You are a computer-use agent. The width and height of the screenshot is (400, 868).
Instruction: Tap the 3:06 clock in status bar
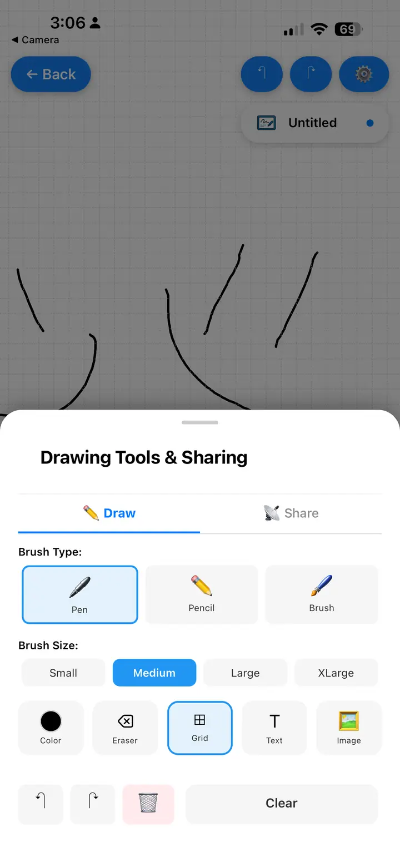(x=68, y=23)
